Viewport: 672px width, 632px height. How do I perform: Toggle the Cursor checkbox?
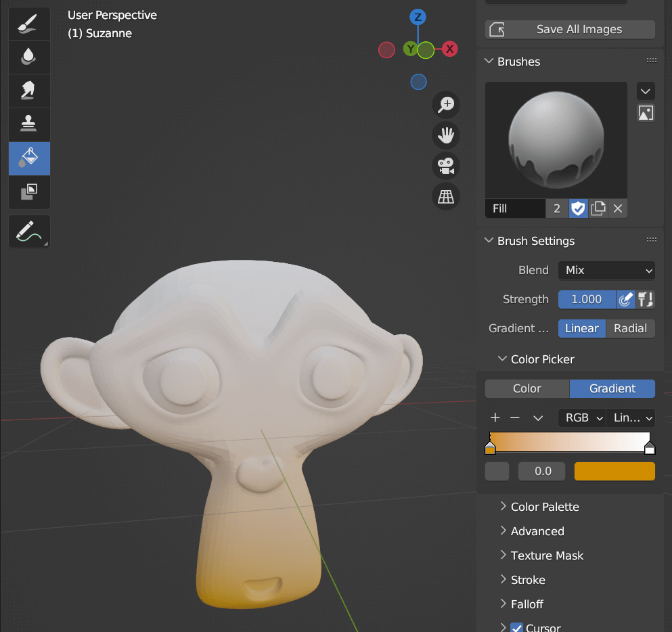coord(517,628)
